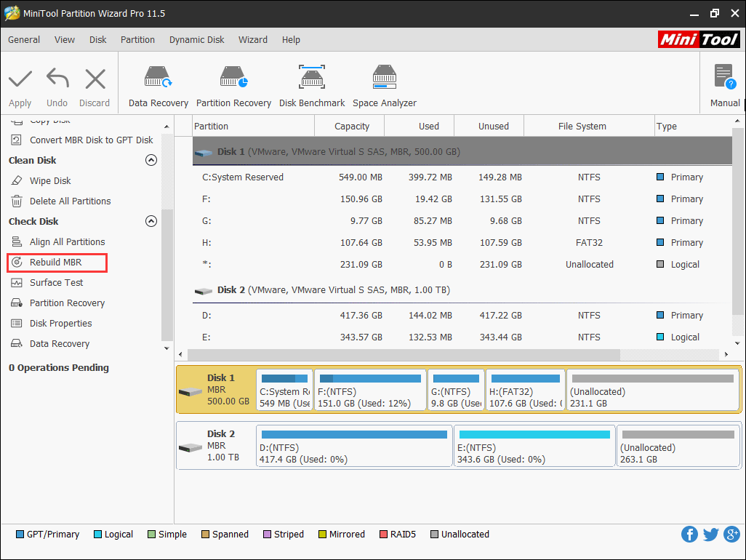746x560 pixels.
Task: Click the MiniTool logo
Action: [699, 39]
